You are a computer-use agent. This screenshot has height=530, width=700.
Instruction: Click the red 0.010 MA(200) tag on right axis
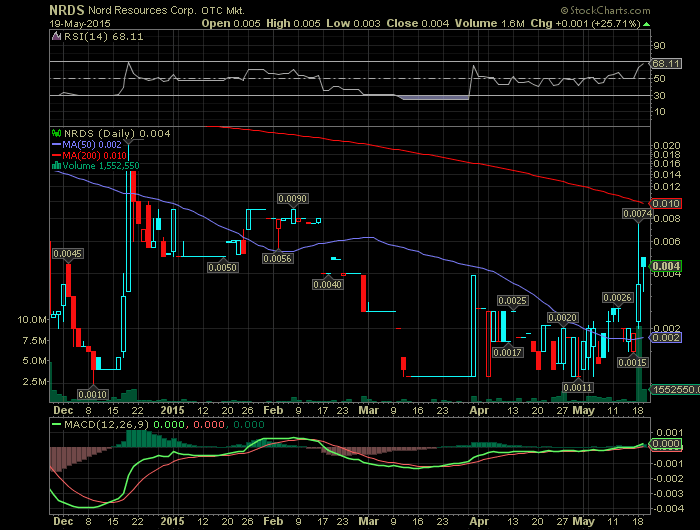pyautogui.click(x=666, y=204)
